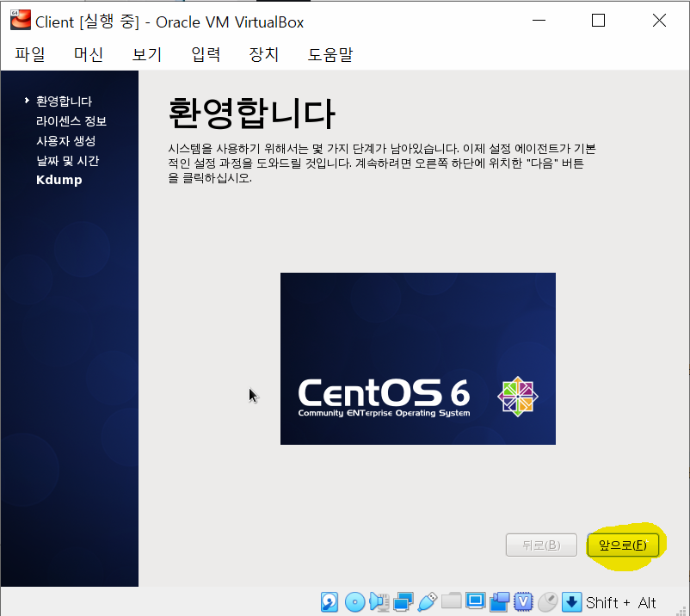Click the optical disc status icon
Screen dimensions: 690x616
[x=354, y=602]
